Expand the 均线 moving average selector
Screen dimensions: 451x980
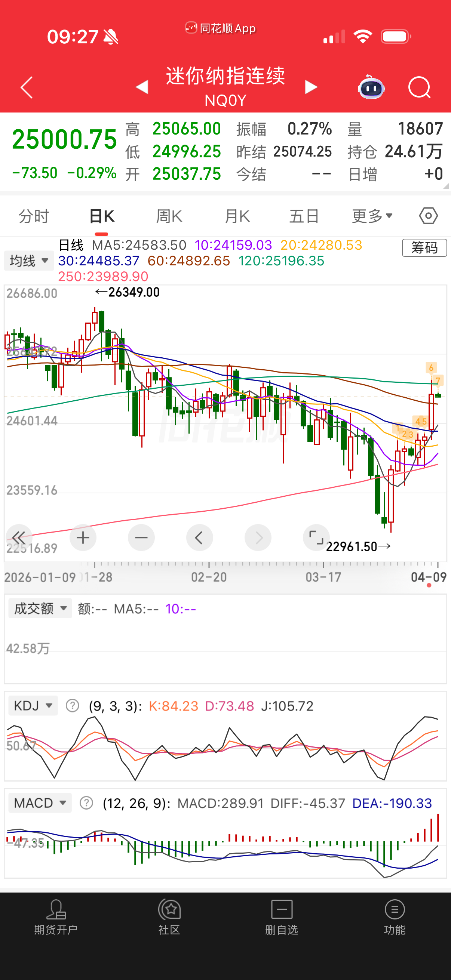28,260
